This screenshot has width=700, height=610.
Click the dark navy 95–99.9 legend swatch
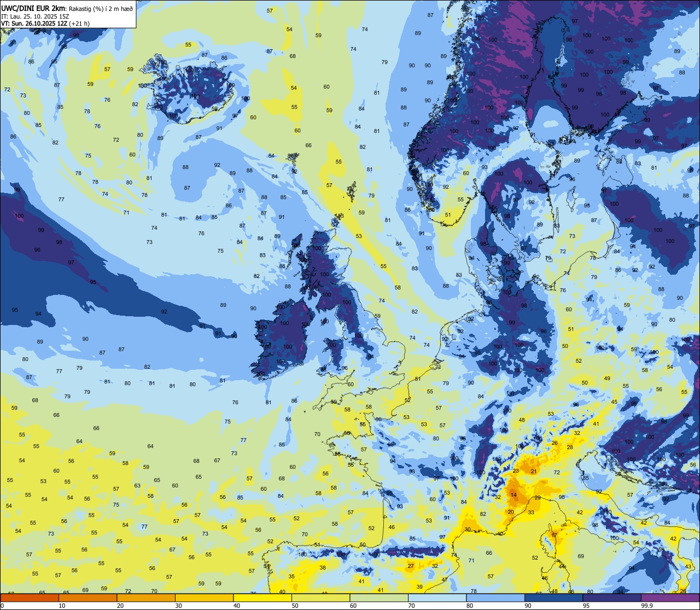[x=612, y=597]
